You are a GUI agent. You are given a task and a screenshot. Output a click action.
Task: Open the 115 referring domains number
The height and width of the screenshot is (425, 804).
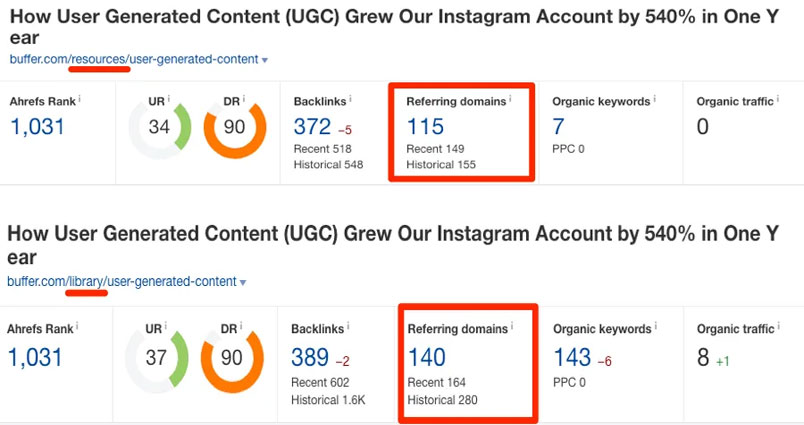425,127
